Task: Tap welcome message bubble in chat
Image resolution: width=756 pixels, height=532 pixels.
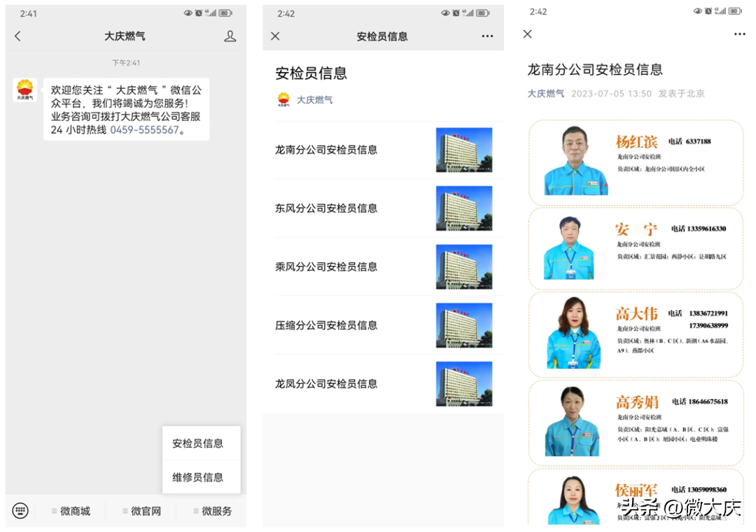Action: tap(126, 109)
